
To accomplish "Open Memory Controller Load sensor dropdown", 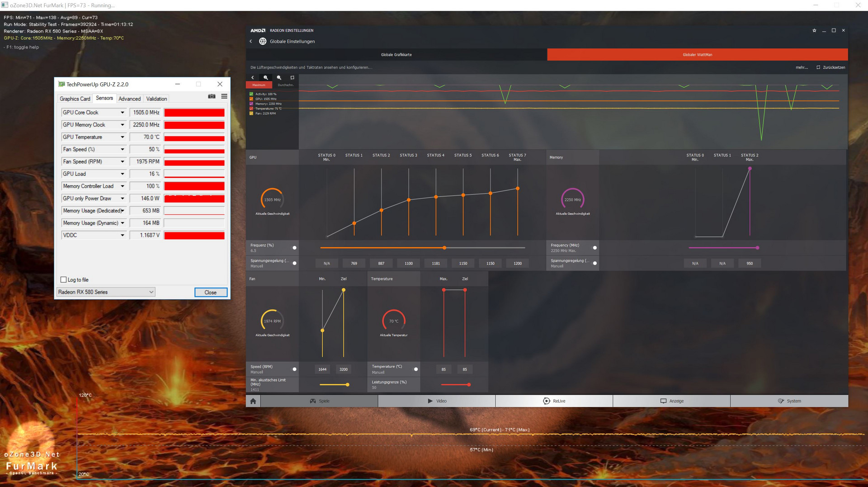I will (122, 186).
